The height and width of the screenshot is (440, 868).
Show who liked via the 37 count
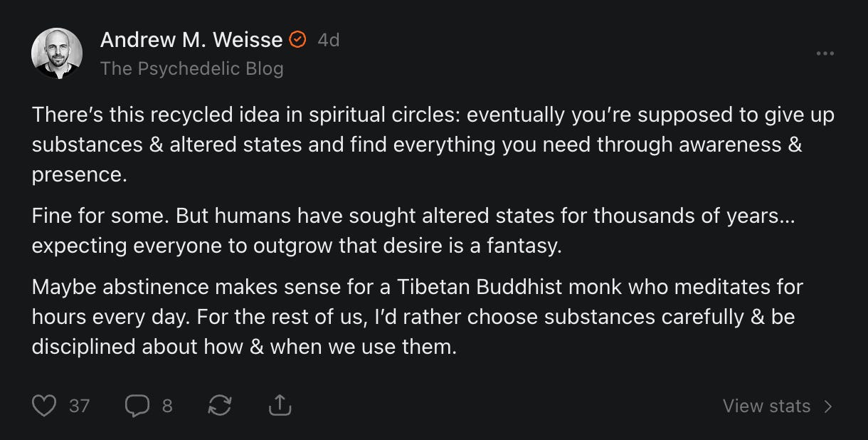click(x=80, y=406)
